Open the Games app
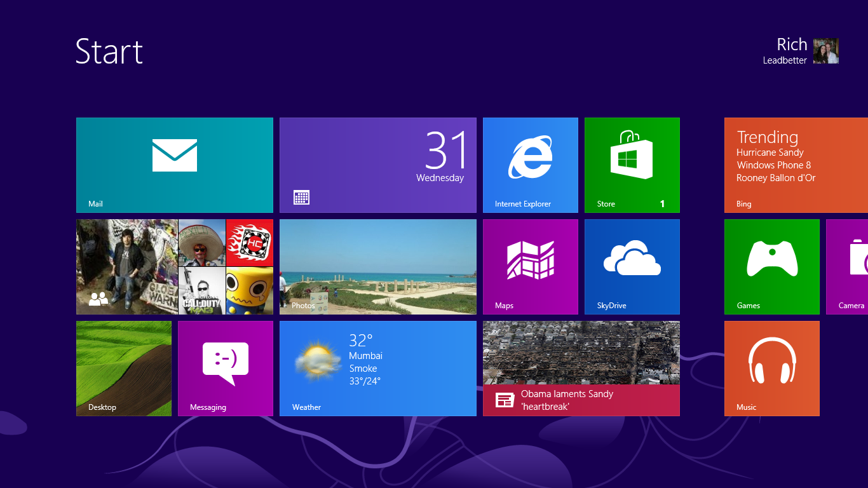The width and height of the screenshot is (868, 488). pos(771,266)
